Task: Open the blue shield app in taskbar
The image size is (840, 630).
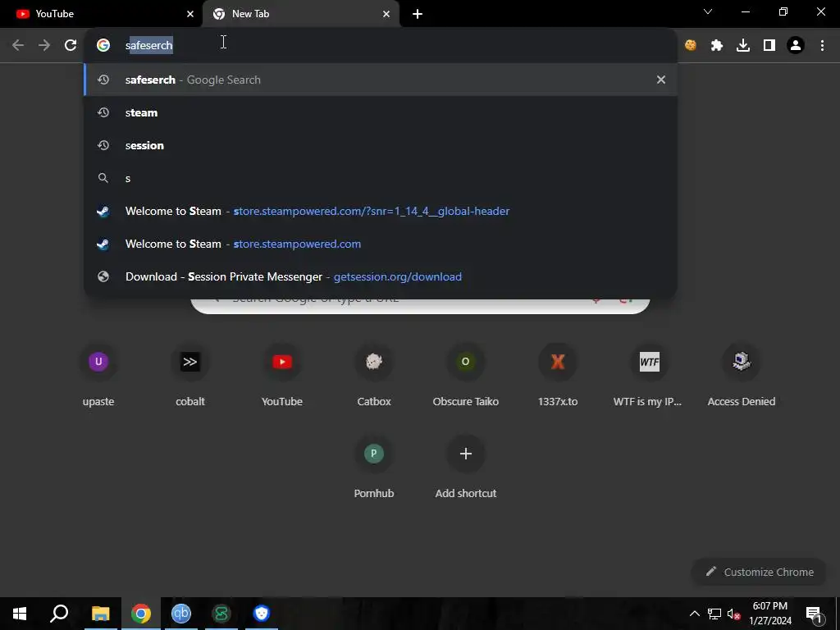Action: click(262, 614)
